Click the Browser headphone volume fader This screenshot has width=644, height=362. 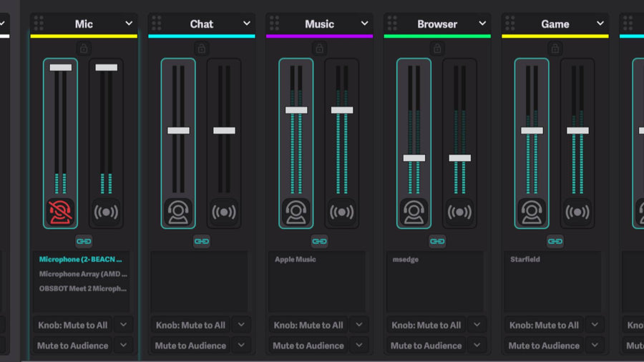[x=414, y=158]
